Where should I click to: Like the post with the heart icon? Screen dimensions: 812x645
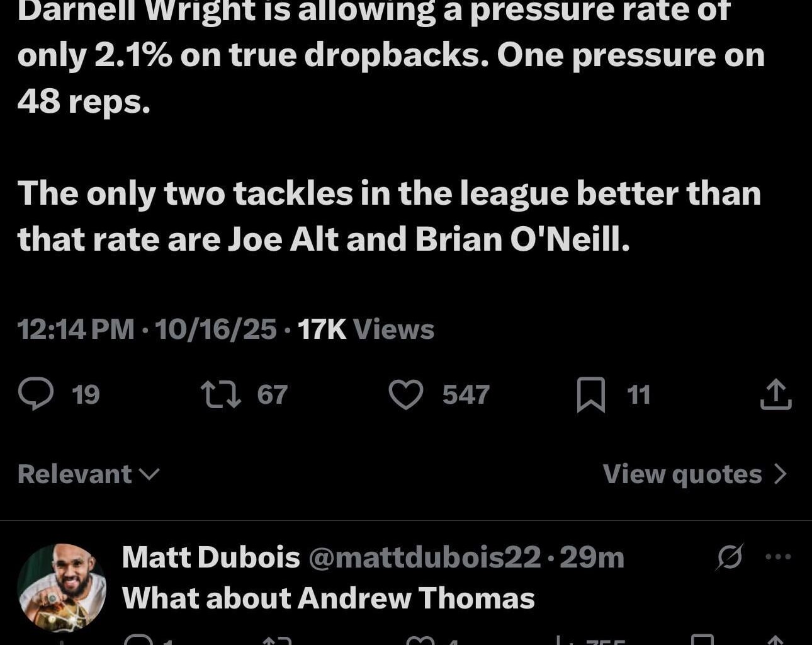(406, 394)
